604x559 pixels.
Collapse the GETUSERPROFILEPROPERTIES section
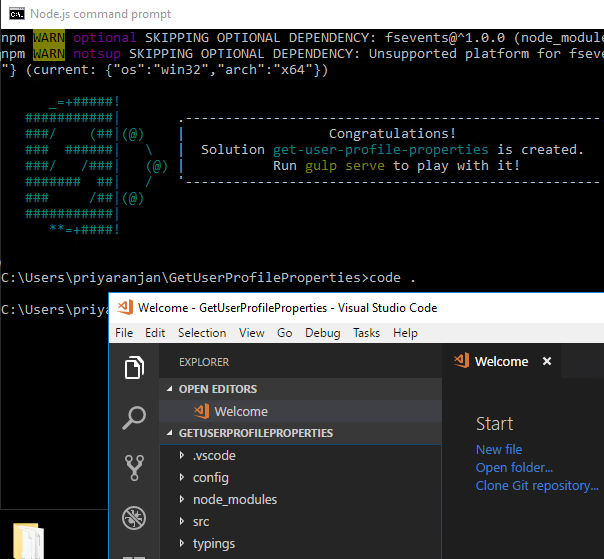[169, 433]
